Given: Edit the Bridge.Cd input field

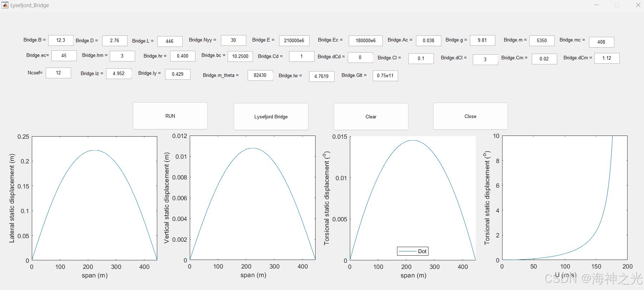Looking at the screenshot, I should [302, 56].
